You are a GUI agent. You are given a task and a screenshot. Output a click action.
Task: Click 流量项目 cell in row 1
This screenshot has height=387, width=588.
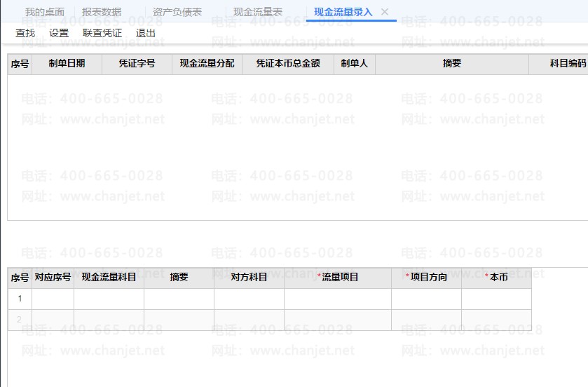[337, 299]
